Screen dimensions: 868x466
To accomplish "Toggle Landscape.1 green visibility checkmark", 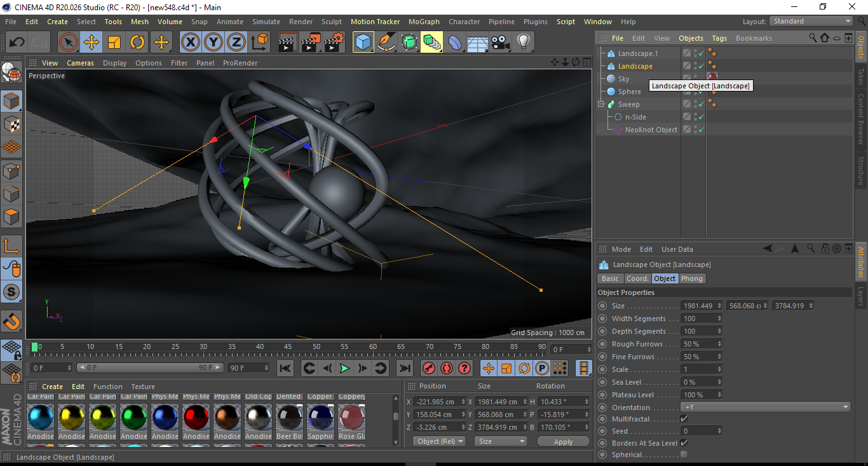I will [701, 53].
